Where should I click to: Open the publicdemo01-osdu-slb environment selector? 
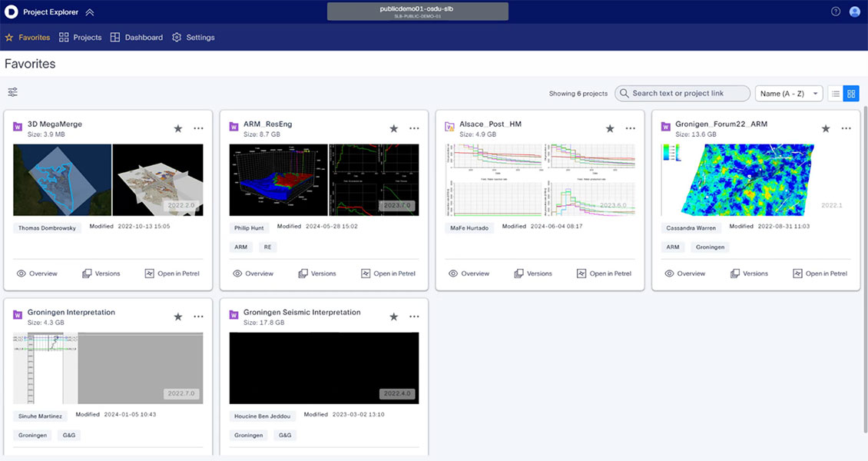coord(417,11)
